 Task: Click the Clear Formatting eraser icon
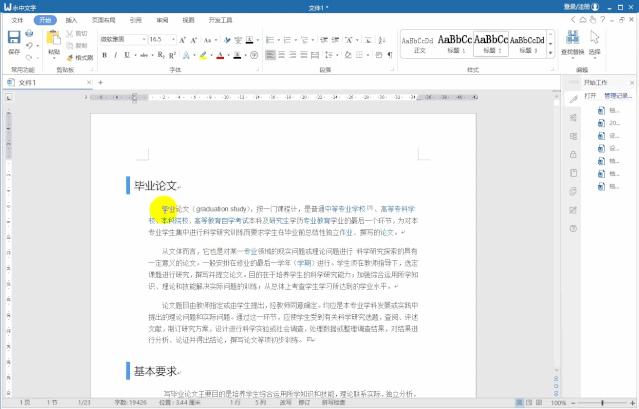point(227,40)
